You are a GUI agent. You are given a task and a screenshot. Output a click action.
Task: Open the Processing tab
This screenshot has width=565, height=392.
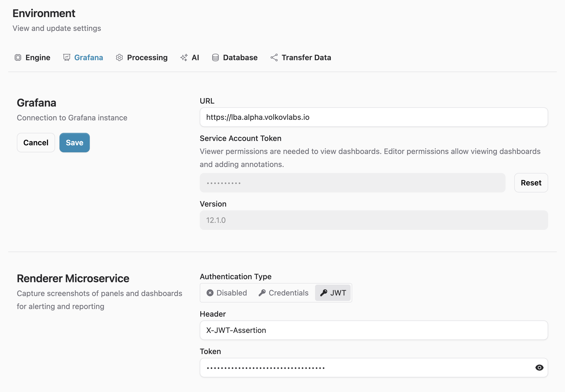142,57
